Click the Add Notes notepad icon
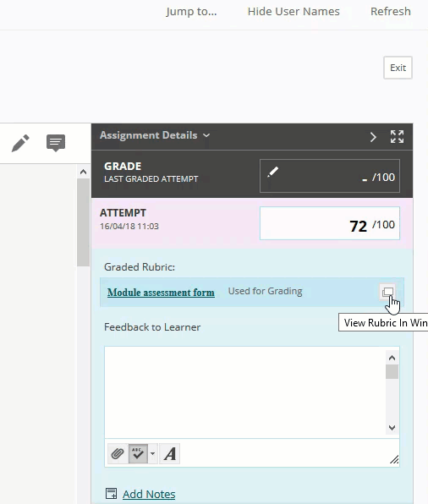The image size is (428, 504). pos(112,493)
